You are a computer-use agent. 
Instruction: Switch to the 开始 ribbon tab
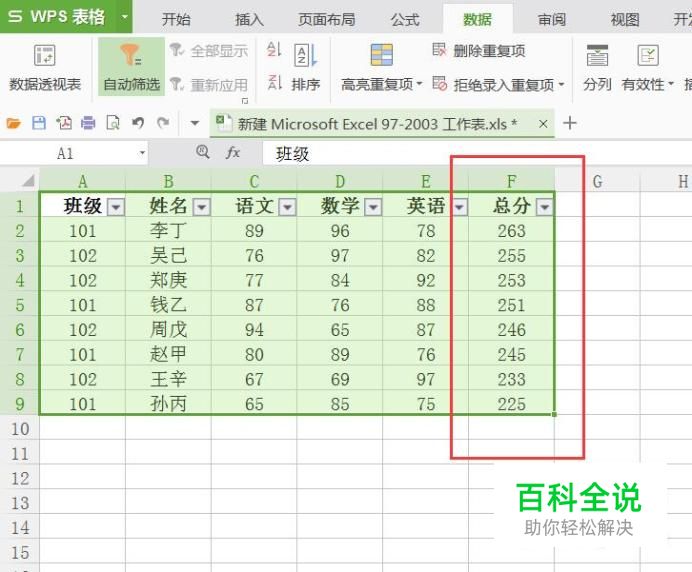tap(176, 19)
